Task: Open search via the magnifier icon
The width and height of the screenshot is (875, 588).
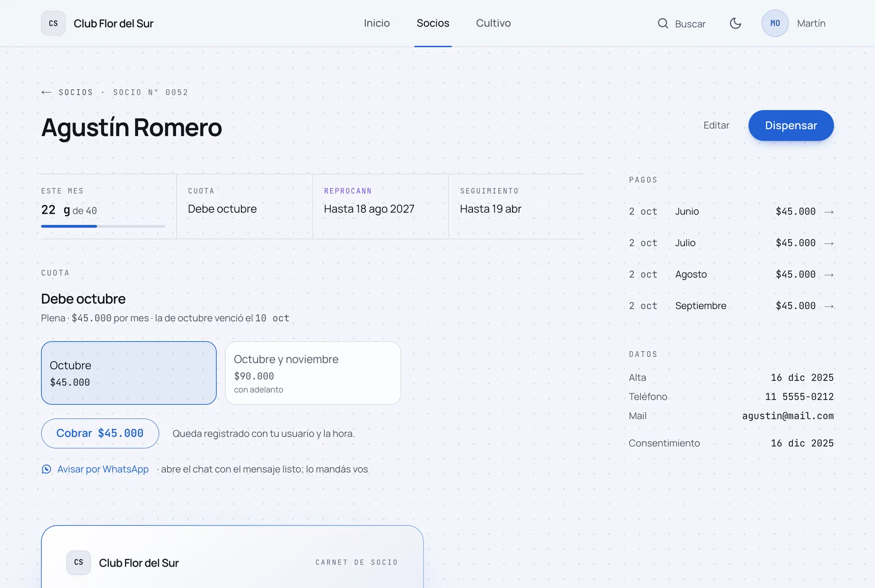Action: (x=663, y=24)
